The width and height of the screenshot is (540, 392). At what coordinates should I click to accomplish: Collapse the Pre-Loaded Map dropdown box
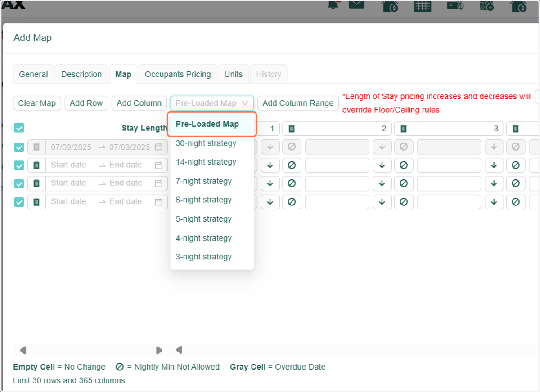pyautogui.click(x=212, y=103)
